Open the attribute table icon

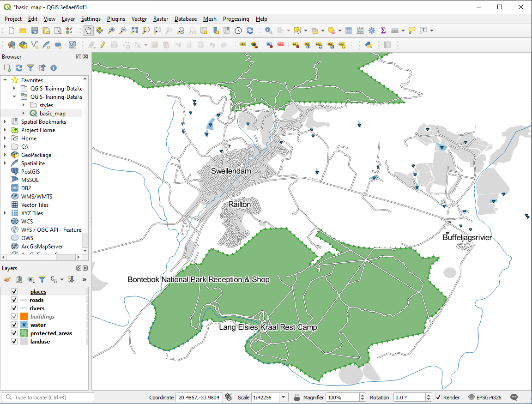pyautogui.click(x=348, y=30)
